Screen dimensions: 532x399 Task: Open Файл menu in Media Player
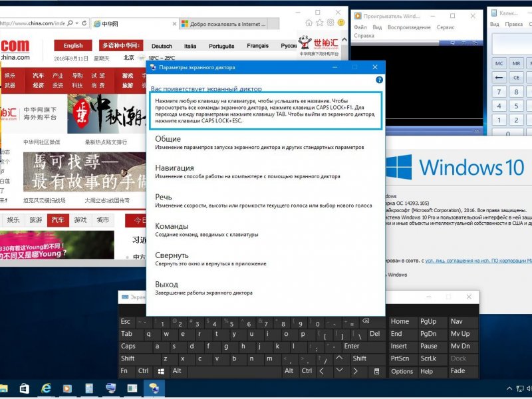click(360, 27)
